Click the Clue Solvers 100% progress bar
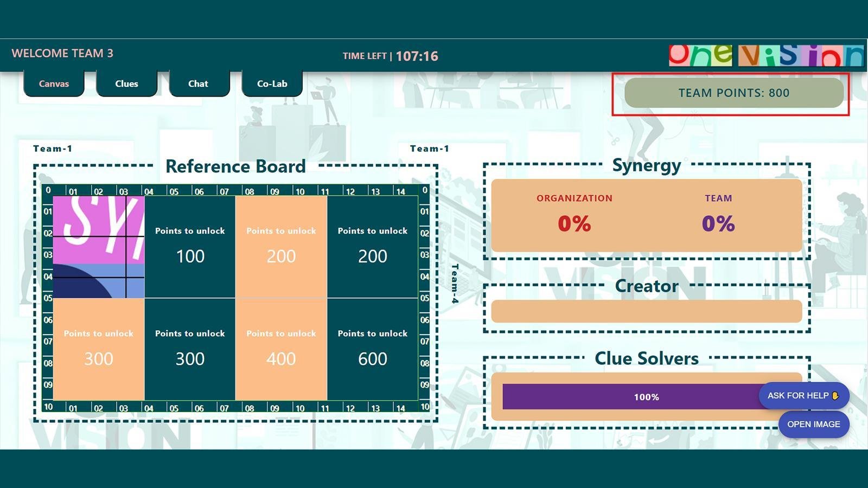The image size is (868, 488). (x=629, y=397)
